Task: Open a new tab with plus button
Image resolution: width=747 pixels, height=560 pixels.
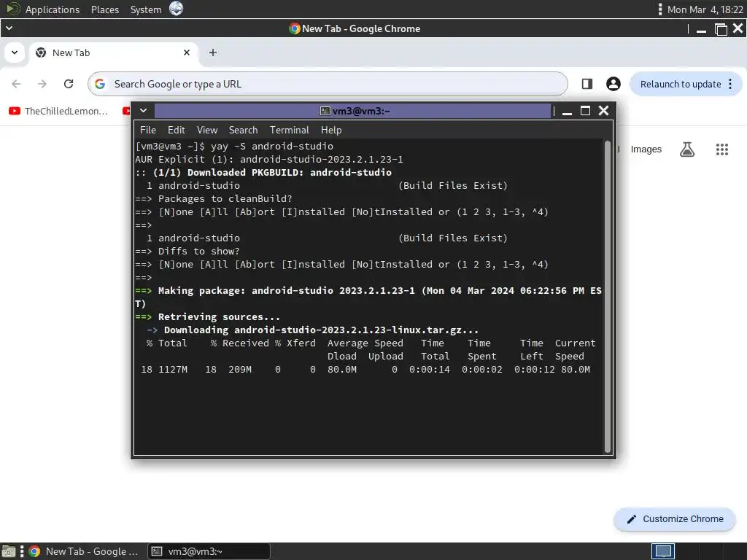Action: [213, 52]
